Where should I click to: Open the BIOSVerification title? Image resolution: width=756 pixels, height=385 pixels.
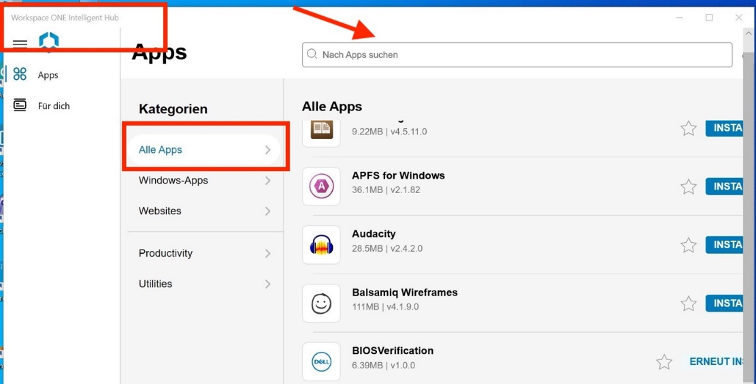392,351
